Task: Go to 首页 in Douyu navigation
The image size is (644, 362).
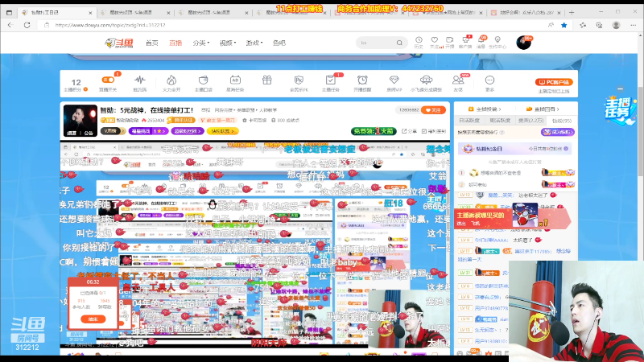Action: (152, 43)
